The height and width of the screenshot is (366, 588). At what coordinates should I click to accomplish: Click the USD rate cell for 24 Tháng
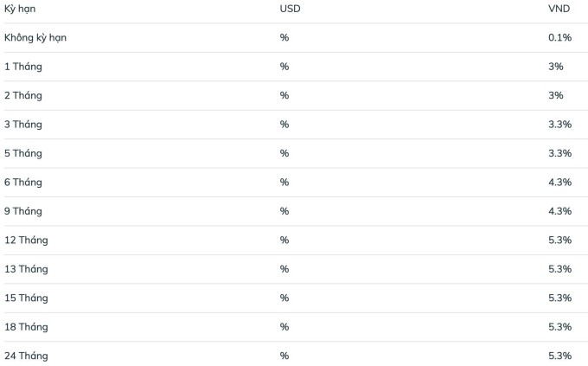coord(284,356)
